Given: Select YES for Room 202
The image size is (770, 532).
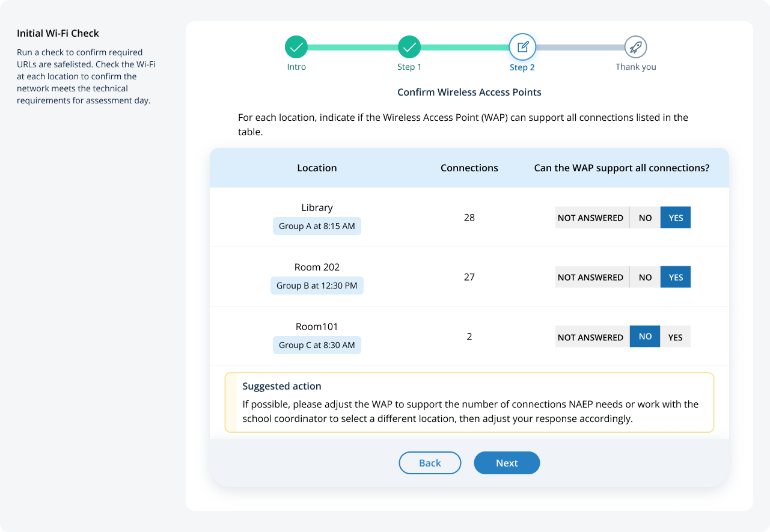Looking at the screenshot, I should (676, 277).
